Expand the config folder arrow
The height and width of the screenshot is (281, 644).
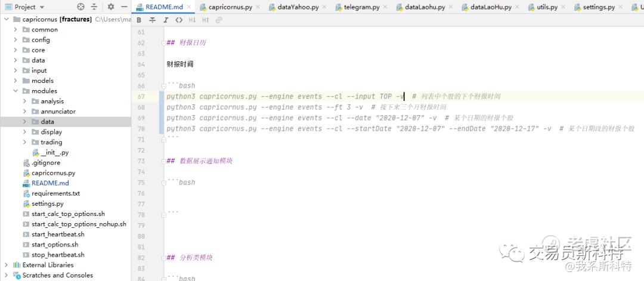pos(15,40)
